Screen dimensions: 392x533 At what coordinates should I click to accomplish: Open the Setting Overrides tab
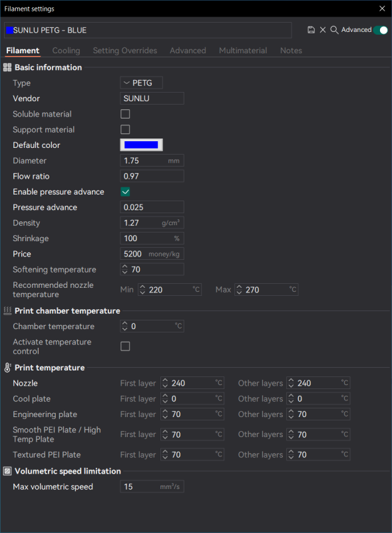(x=125, y=51)
